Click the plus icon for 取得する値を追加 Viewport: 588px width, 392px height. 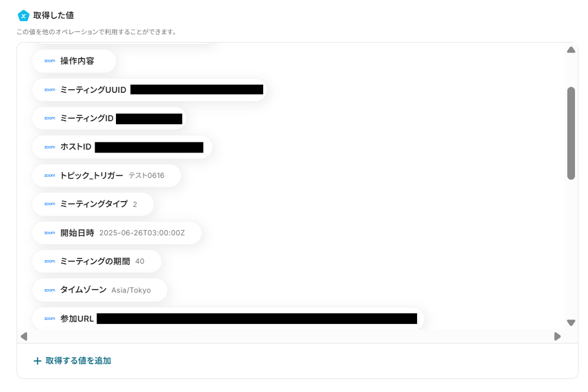pos(37,361)
